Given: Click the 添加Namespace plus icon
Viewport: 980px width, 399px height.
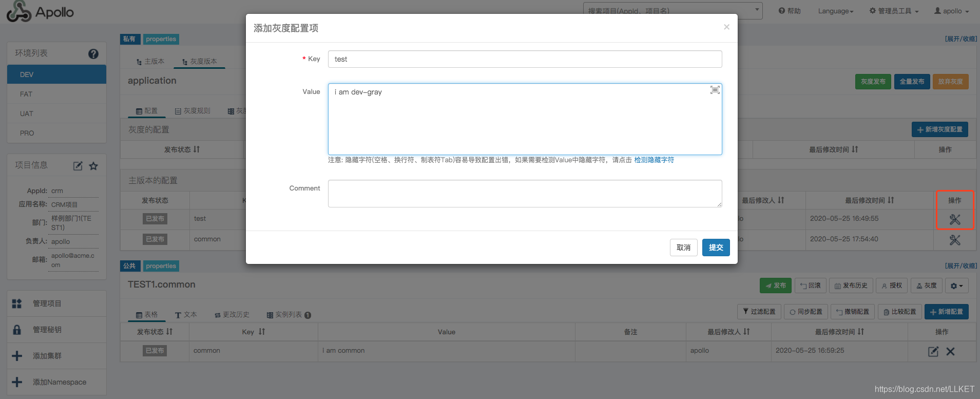Looking at the screenshot, I should pos(17,382).
